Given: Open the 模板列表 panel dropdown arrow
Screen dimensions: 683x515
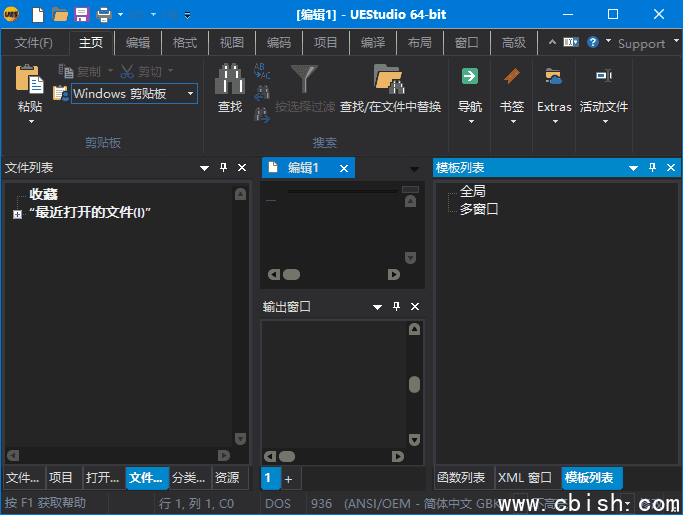Looking at the screenshot, I should (632, 168).
